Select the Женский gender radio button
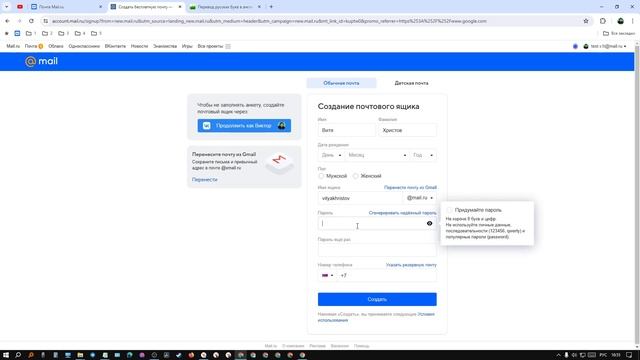Image resolution: width=640 pixels, height=360 pixels. [356, 176]
